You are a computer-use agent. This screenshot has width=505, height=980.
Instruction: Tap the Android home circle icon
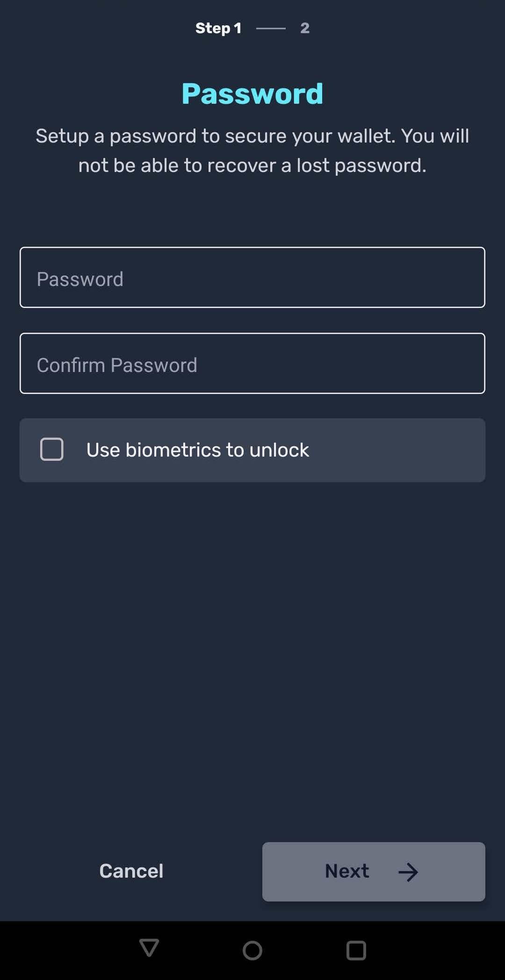coord(252,950)
